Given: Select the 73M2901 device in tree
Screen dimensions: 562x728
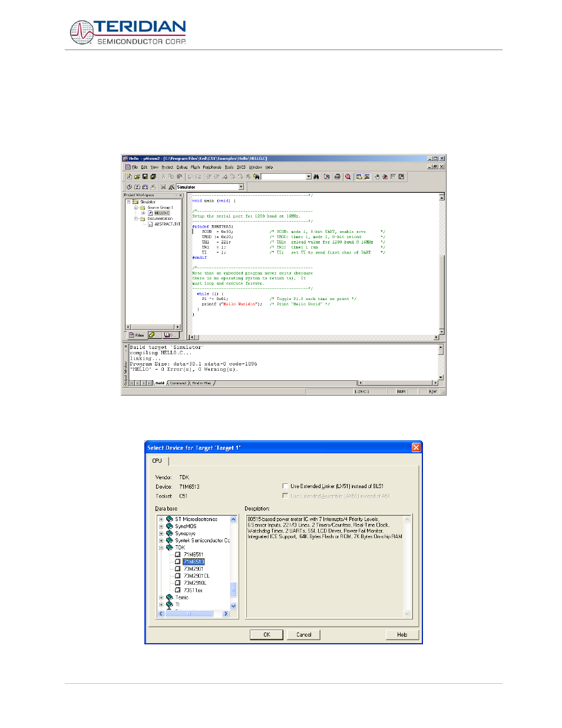Looking at the screenshot, I should pyautogui.click(x=194, y=569).
